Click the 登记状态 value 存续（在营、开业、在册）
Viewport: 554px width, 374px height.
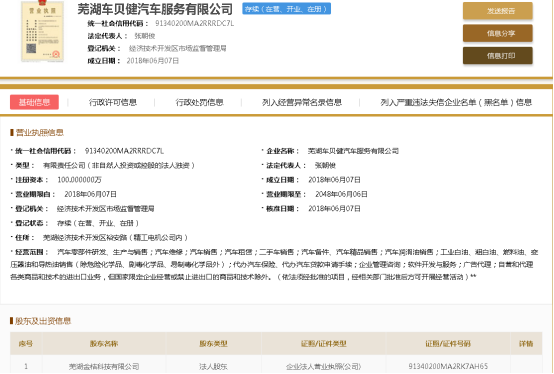click(98, 223)
